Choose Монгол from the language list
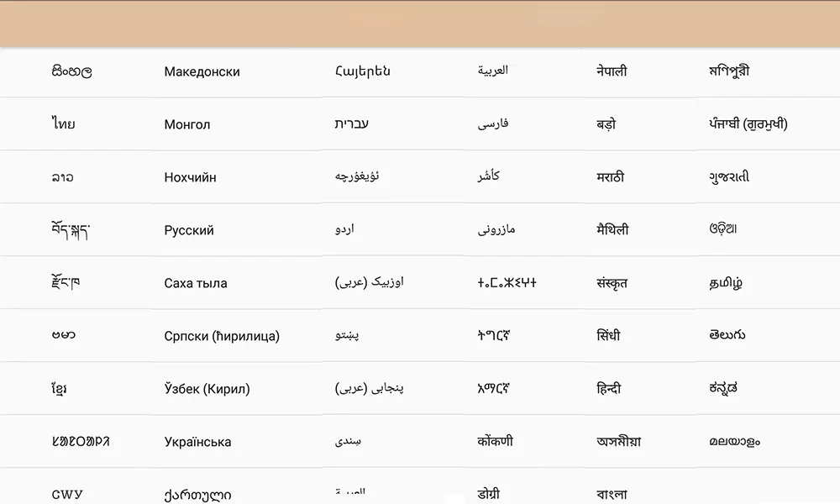The height and width of the screenshot is (504, 840). 187,124
